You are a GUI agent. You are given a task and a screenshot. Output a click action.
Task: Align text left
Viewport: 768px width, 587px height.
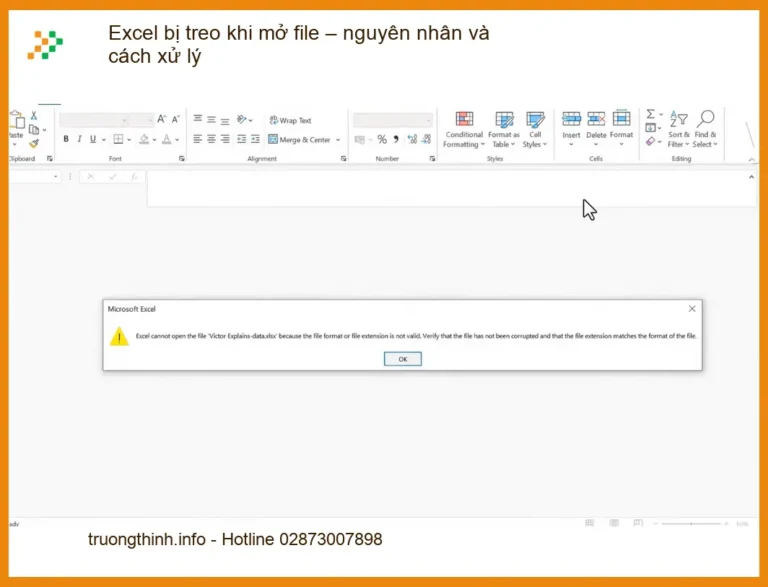[197, 139]
